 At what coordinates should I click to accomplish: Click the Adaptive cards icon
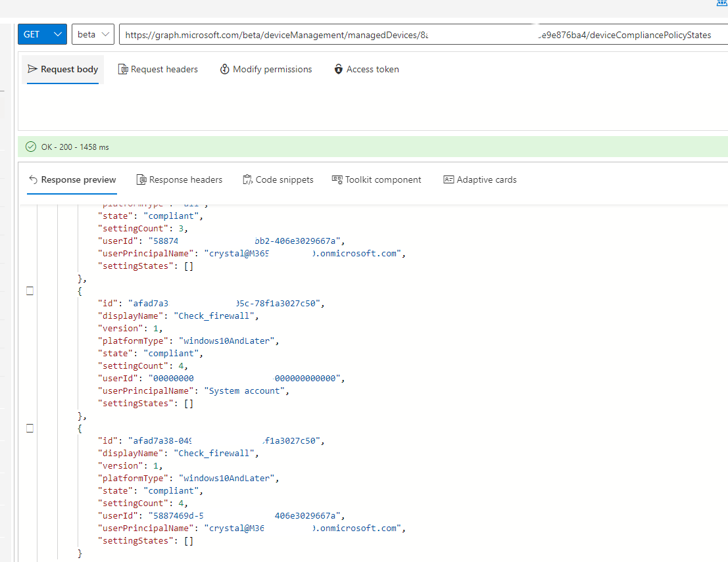click(x=449, y=179)
